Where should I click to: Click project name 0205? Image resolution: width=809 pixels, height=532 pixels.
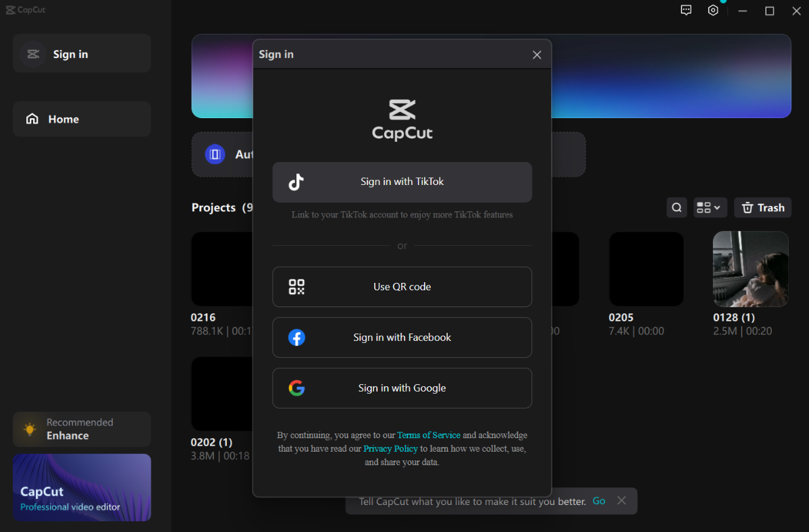coord(621,317)
